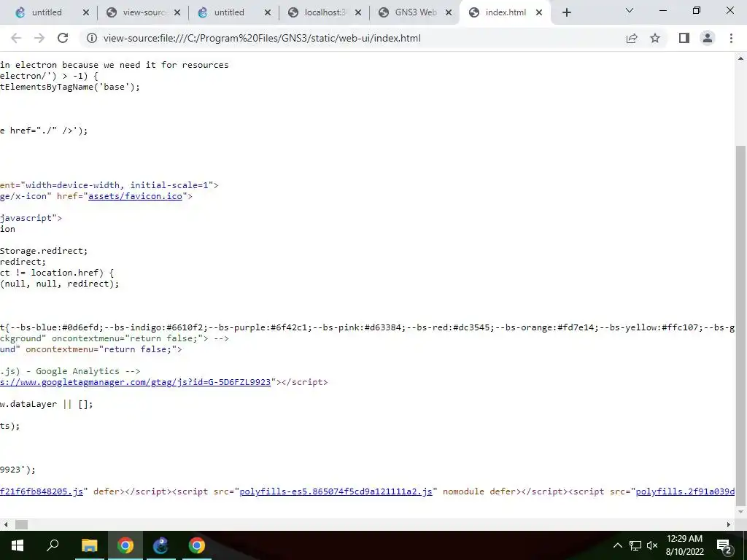Close the GNS3 Web tab

click(449, 12)
